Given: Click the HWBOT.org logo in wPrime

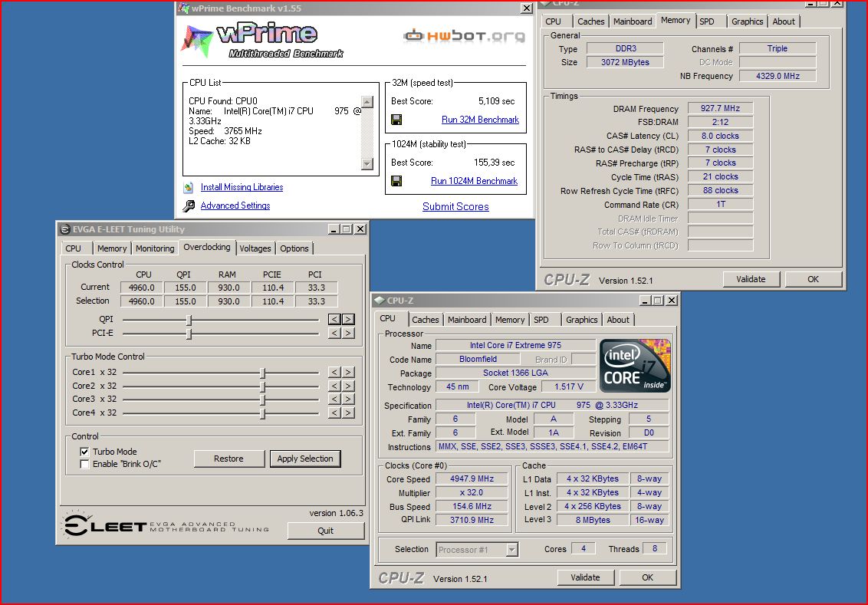Looking at the screenshot, I should tap(464, 36).
